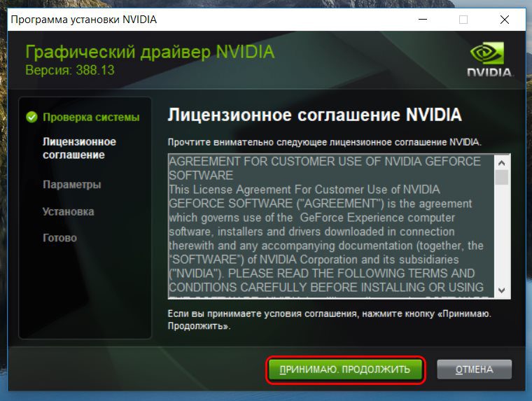Viewport: 532px width, 401px height.
Task: Click the license scrollbar up arrow
Action: 502,163
